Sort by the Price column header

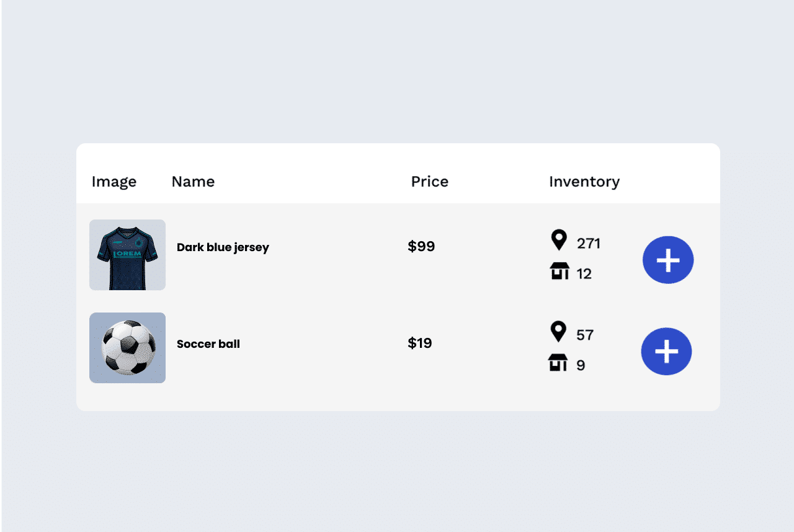(x=429, y=182)
